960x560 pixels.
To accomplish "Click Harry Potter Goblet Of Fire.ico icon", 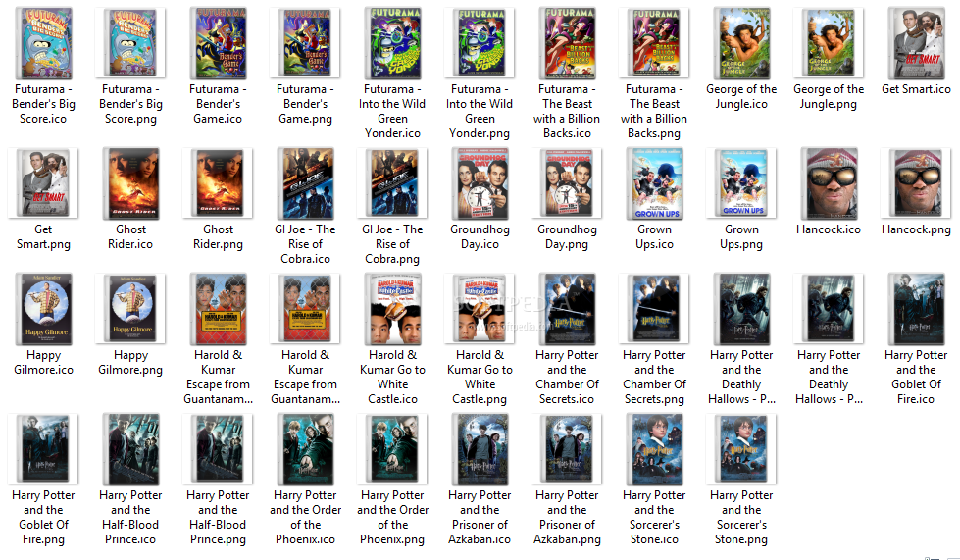I will [916, 309].
